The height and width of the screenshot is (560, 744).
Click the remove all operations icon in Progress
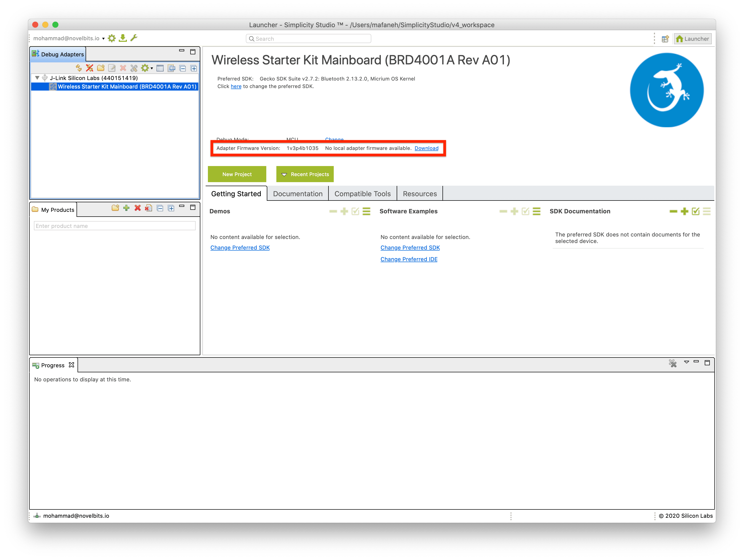(x=673, y=363)
